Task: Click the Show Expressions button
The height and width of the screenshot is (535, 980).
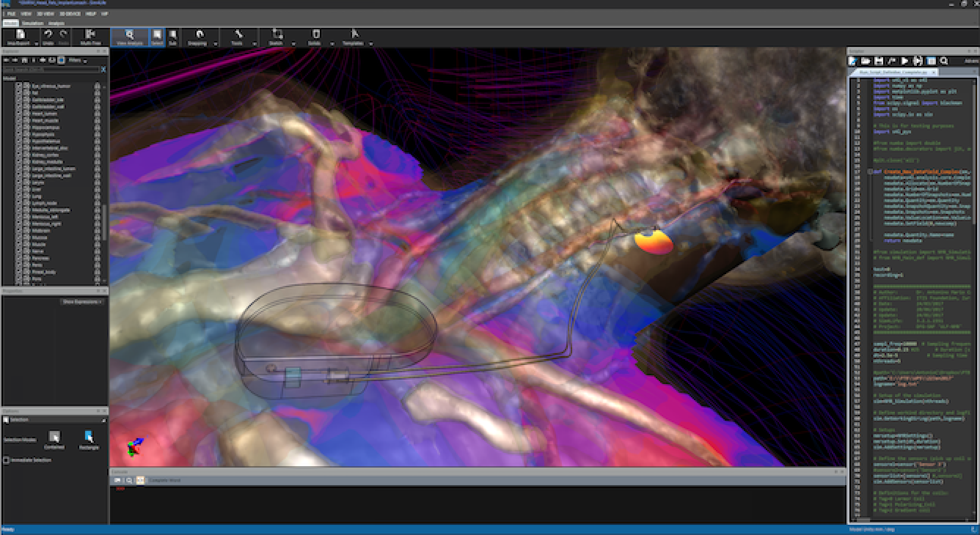Action: click(x=81, y=301)
